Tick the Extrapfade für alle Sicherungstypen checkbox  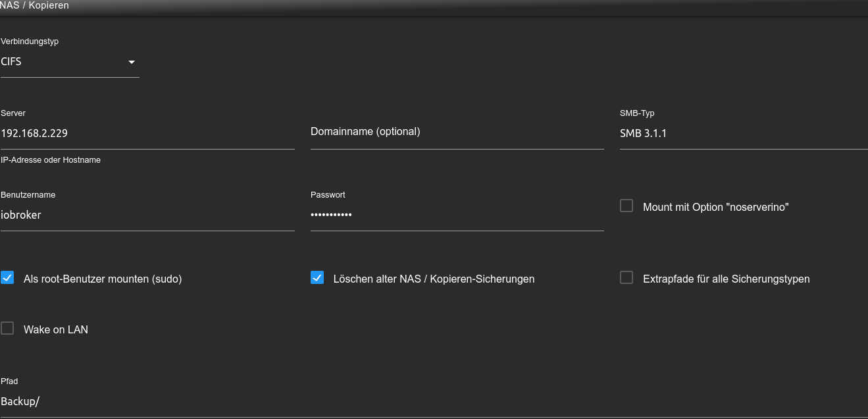(626, 277)
